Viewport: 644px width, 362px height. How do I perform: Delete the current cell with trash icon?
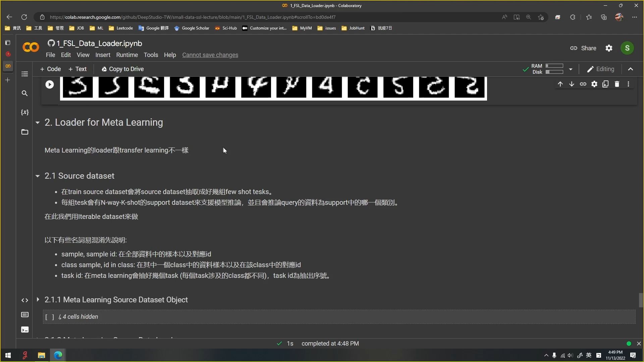click(617, 84)
